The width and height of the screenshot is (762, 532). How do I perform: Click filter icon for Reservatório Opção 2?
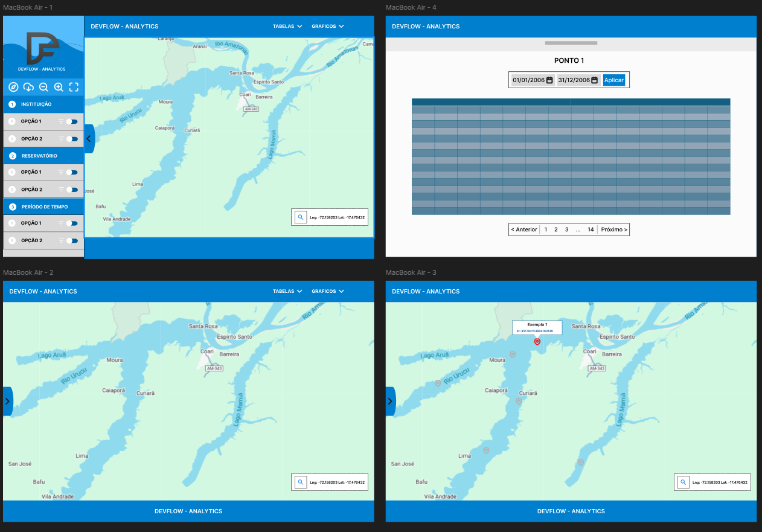(x=60, y=190)
